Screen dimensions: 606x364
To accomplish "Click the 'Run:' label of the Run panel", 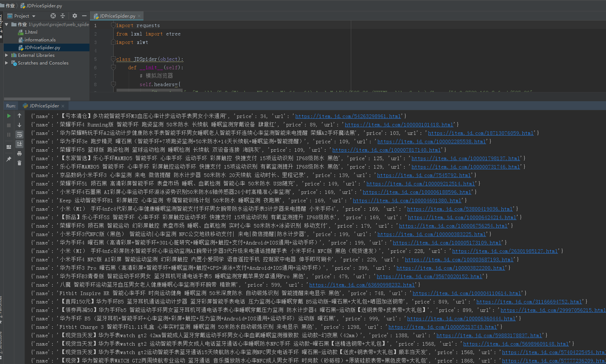I will tap(11, 106).
